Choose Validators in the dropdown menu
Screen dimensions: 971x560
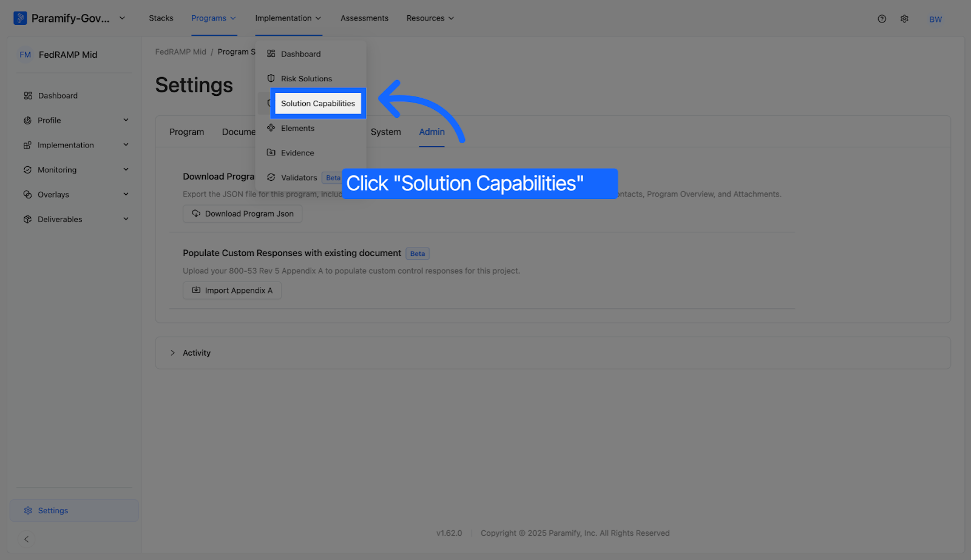tap(299, 178)
